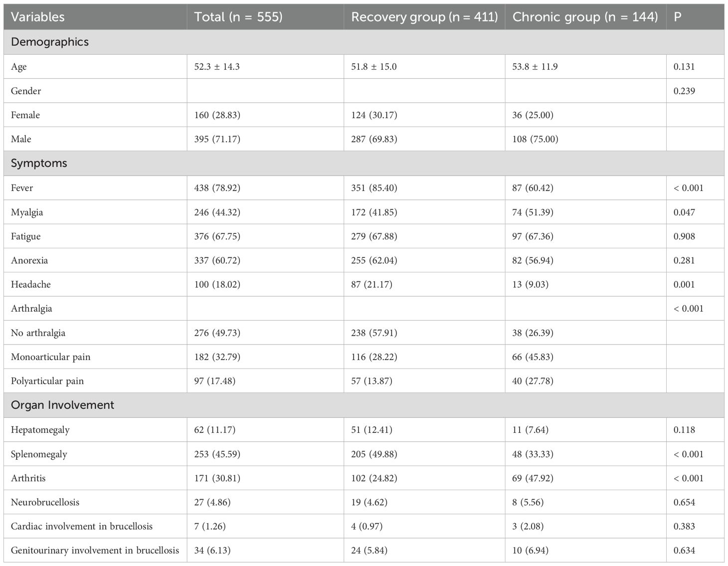Click the Age row label
Image resolution: width=728 pixels, height=566 pixels.
pyautogui.click(x=19, y=67)
